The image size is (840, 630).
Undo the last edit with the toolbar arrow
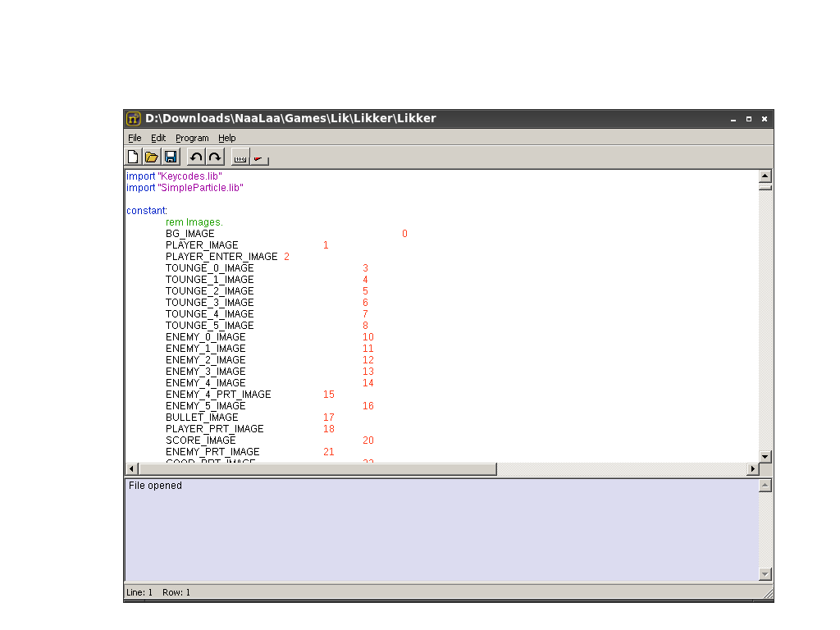pyautogui.click(x=196, y=157)
